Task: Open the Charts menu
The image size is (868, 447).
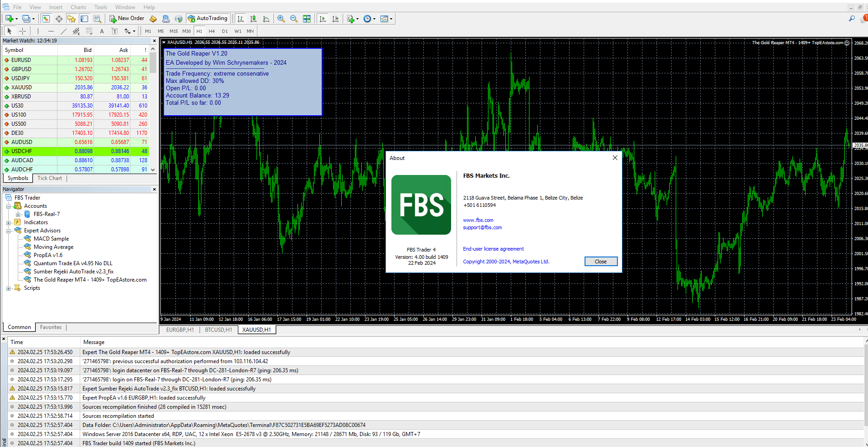Action: 78,7
